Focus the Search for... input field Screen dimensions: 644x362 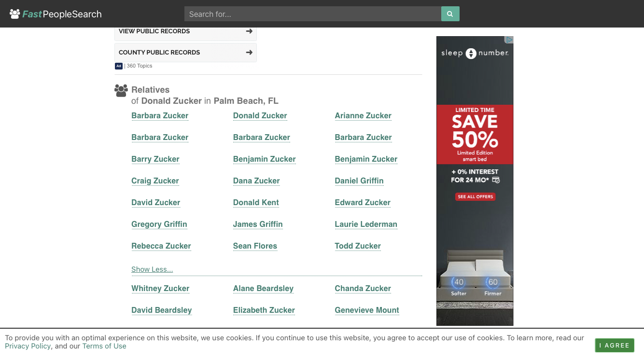(313, 14)
